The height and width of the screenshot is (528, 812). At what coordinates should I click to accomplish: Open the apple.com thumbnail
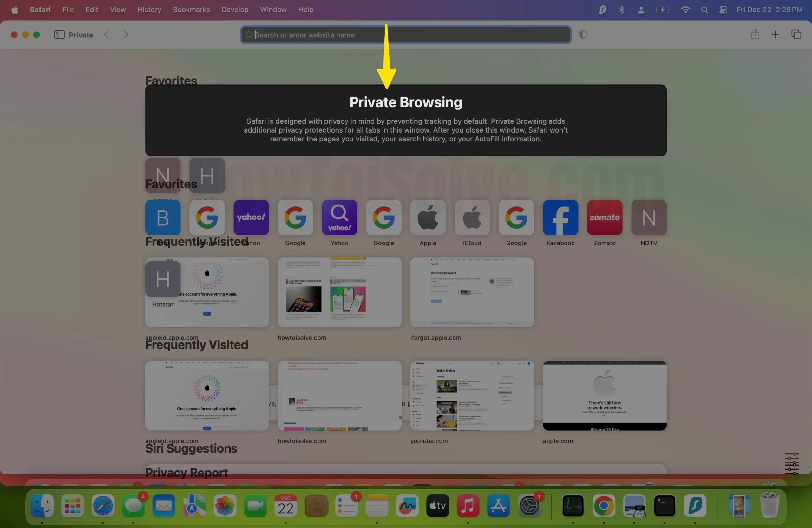(605, 395)
